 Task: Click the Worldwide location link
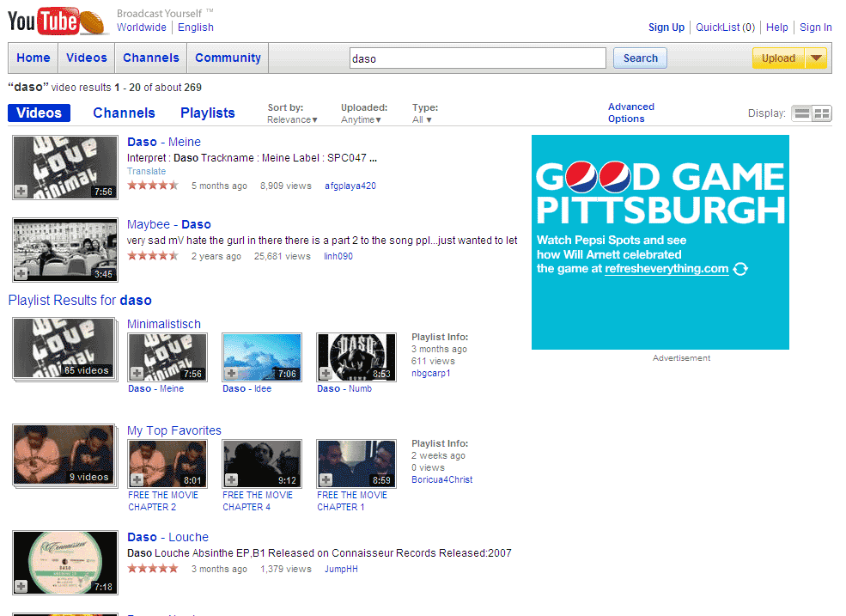coord(142,27)
